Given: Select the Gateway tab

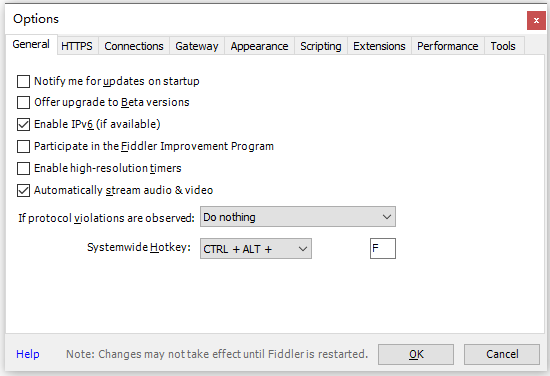Looking at the screenshot, I should (197, 46).
